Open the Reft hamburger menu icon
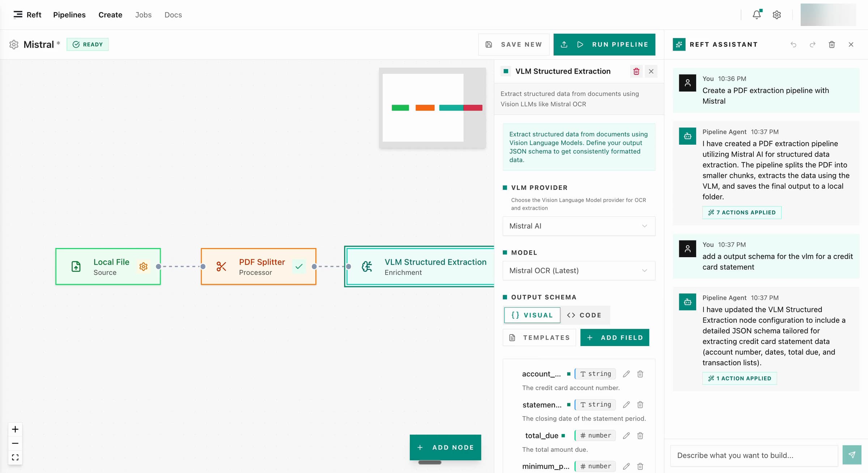This screenshot has width=868, height=473. pos(18,14)
